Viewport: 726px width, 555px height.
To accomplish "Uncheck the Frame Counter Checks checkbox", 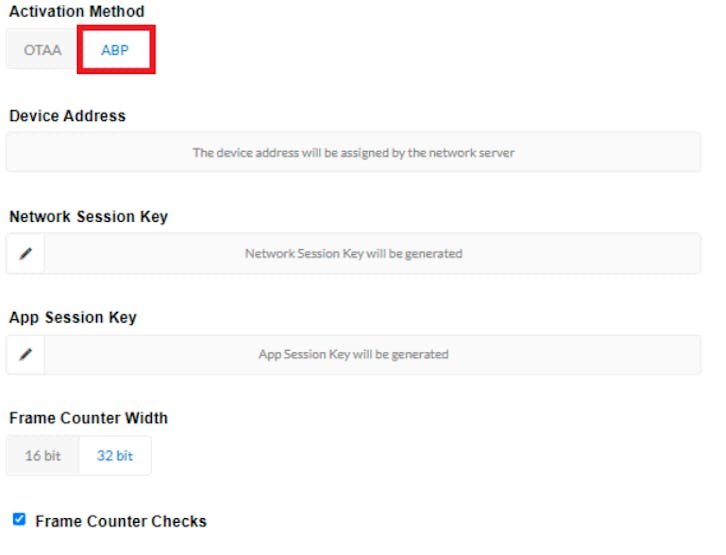I will click(x=19, y=520).
